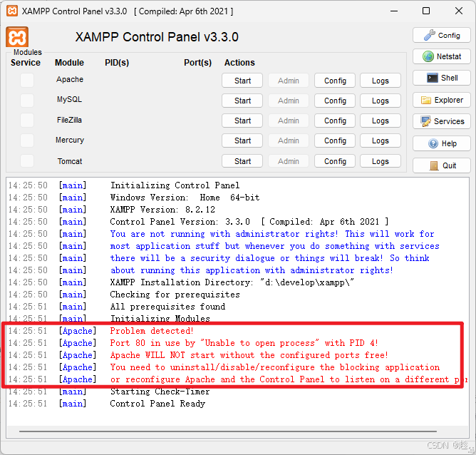
Task: Open MySQL Logs menu
Action: point(381,101)
